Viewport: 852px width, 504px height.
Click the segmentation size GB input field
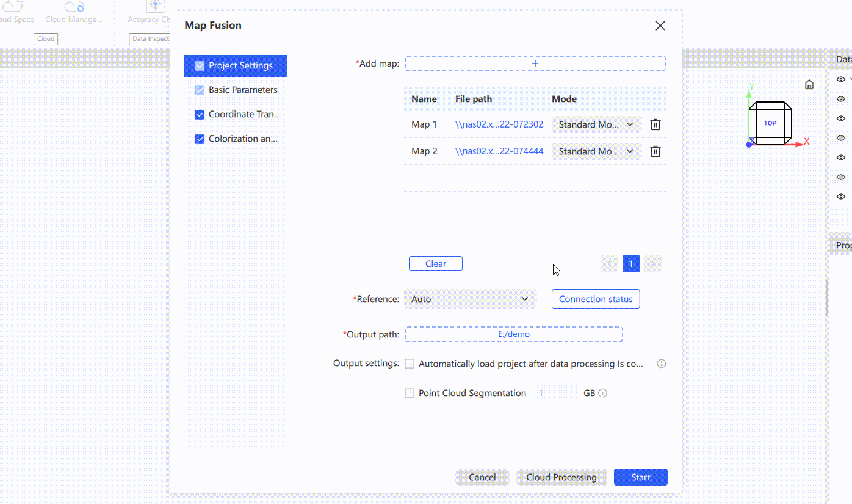pyautogui.click(x=557, y=393)
